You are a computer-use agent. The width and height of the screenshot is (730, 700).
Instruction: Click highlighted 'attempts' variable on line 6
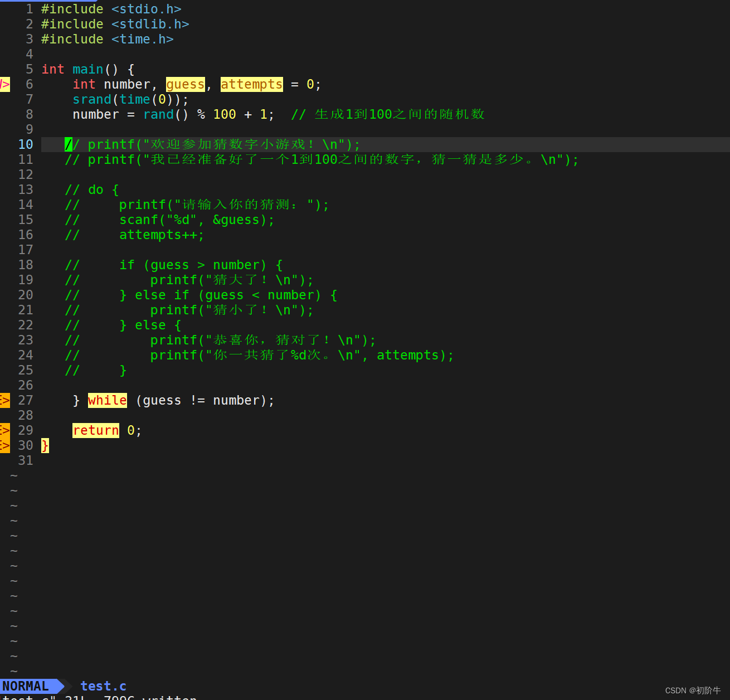(x=252, y=85)
